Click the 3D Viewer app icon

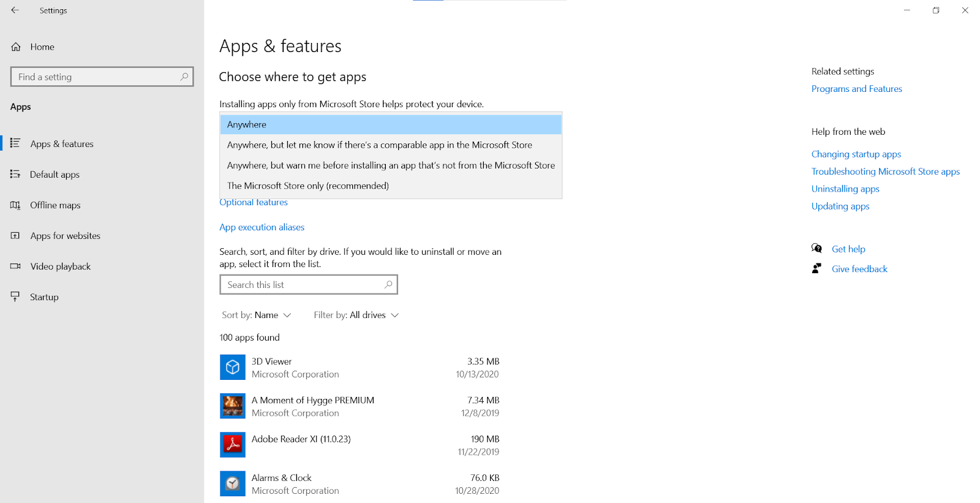click(x=233, y=367)
